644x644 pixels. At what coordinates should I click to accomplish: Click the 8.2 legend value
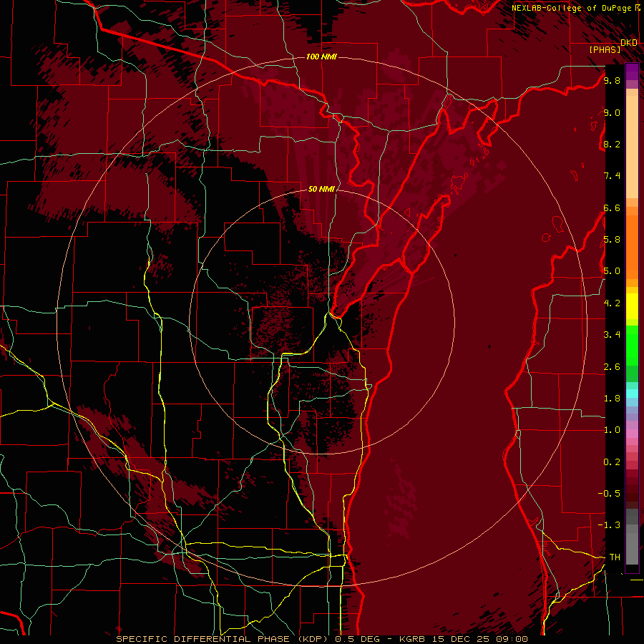click(x=612, y=144)
